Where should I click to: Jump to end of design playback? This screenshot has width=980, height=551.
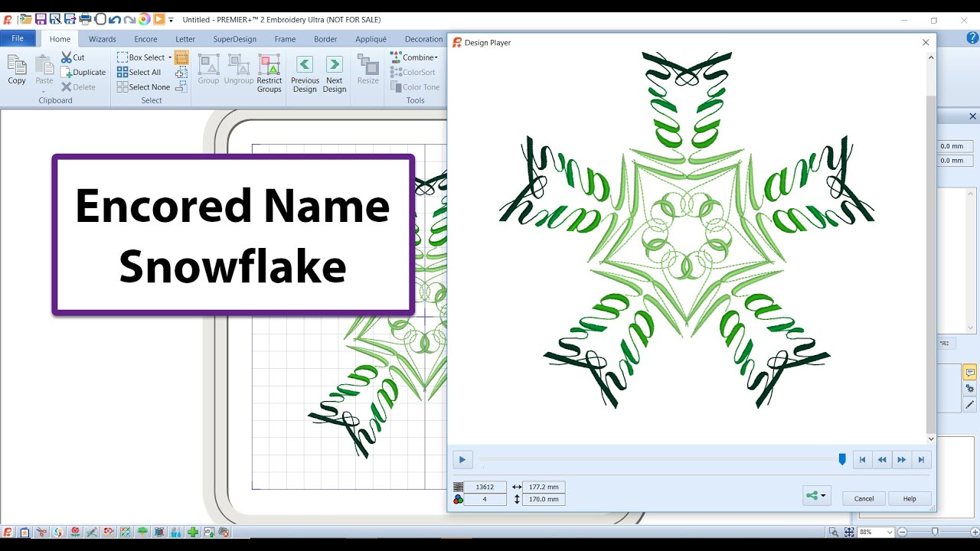point(921,460)
